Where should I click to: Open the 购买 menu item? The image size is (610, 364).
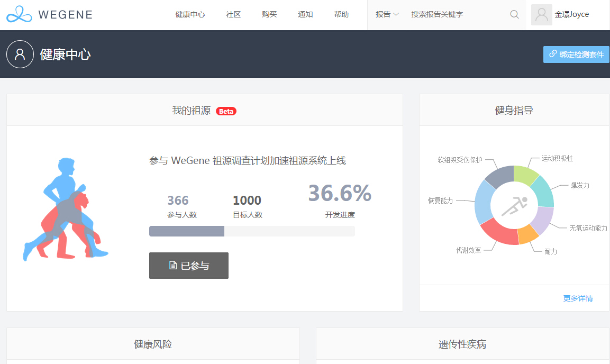tap(269, 14)
